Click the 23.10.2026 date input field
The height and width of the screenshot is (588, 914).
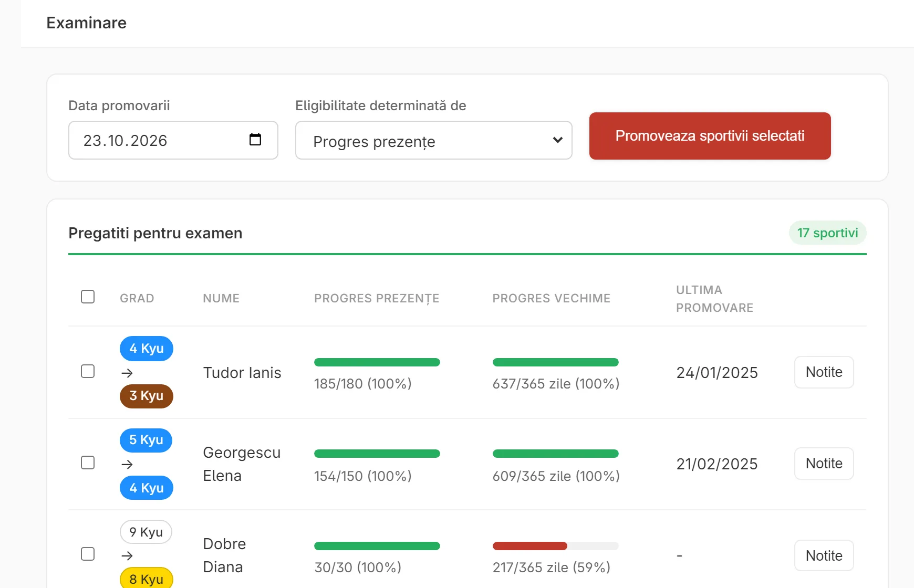pyautogui.click(x=173, y=140)
